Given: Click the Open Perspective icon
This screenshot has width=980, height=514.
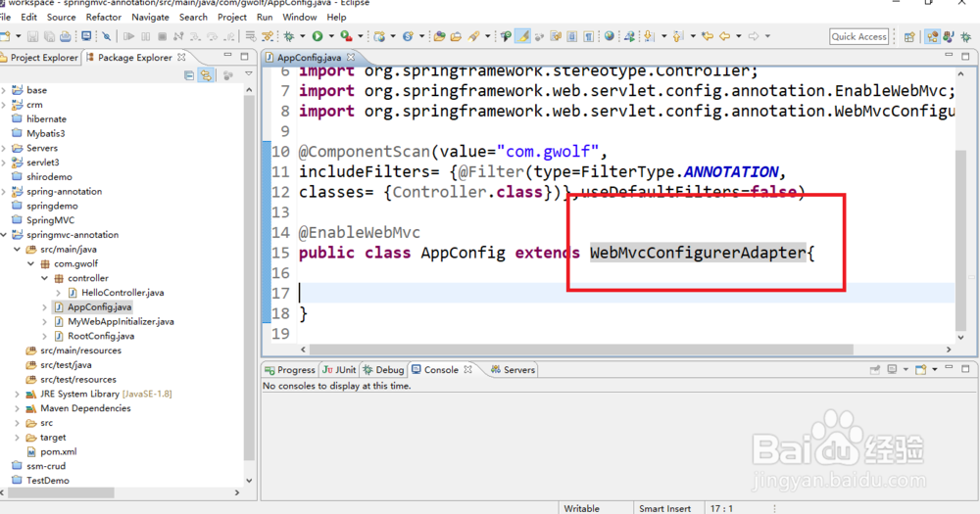Looking at the screenshot, I should (909, 37).
